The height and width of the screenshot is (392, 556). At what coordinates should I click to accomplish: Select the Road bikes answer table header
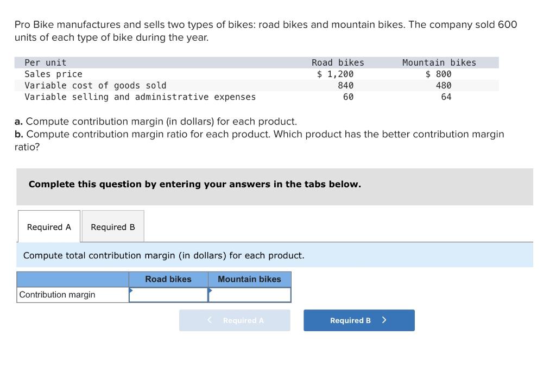point(168,279)
